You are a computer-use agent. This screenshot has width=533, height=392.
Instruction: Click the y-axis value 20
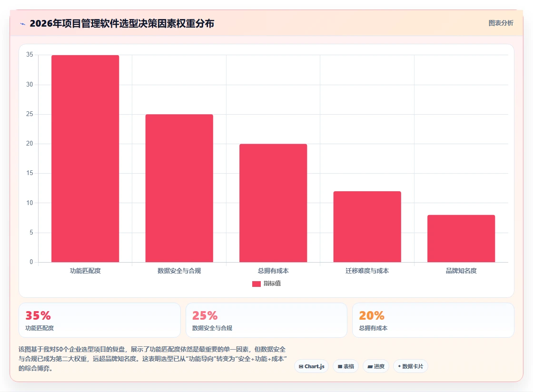30,144
